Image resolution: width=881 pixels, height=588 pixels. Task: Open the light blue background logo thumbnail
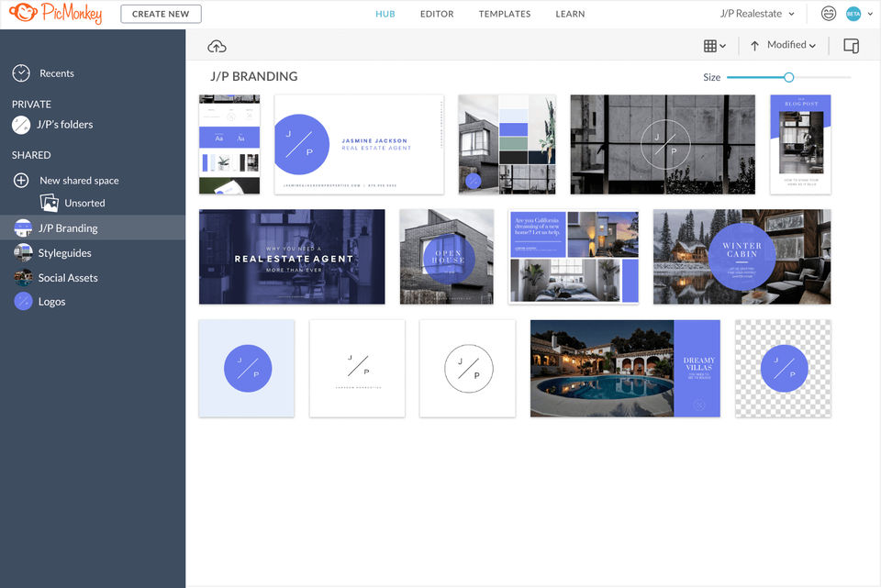click(x=247, y=369)
